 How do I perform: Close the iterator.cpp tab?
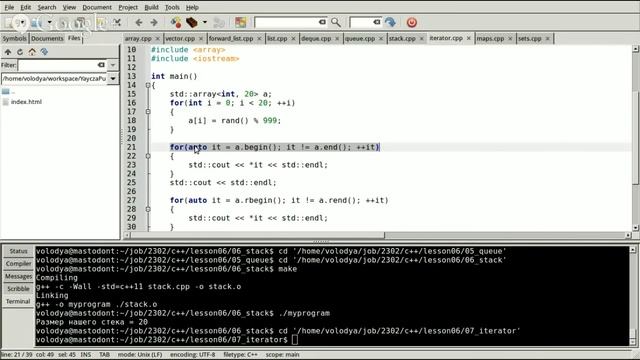[469, 38]
